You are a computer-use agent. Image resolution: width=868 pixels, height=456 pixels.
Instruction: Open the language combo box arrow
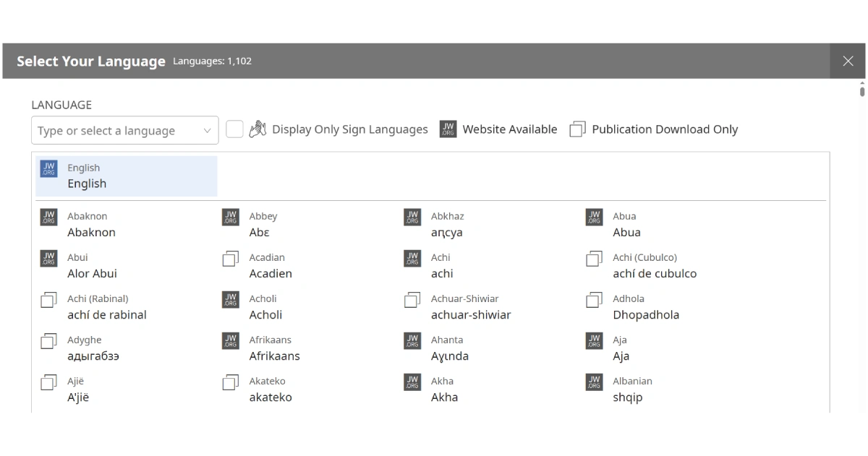[x=207, y=131]
